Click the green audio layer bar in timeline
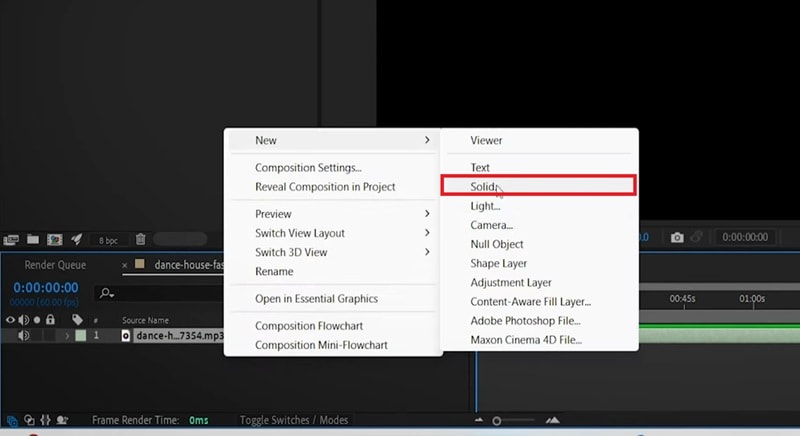Screen dimensions: 800x436 (x=719, y=336)
